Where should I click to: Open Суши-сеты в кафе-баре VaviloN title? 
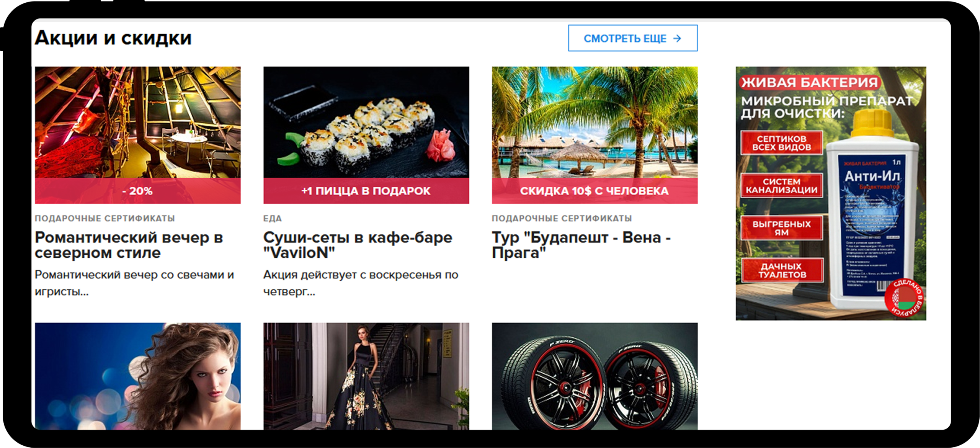pos(358,245)
